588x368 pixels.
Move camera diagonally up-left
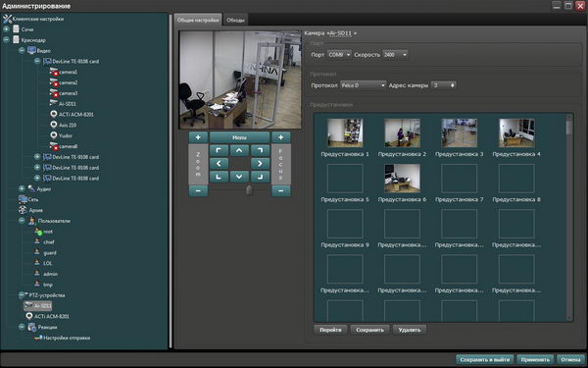[219, 150]
